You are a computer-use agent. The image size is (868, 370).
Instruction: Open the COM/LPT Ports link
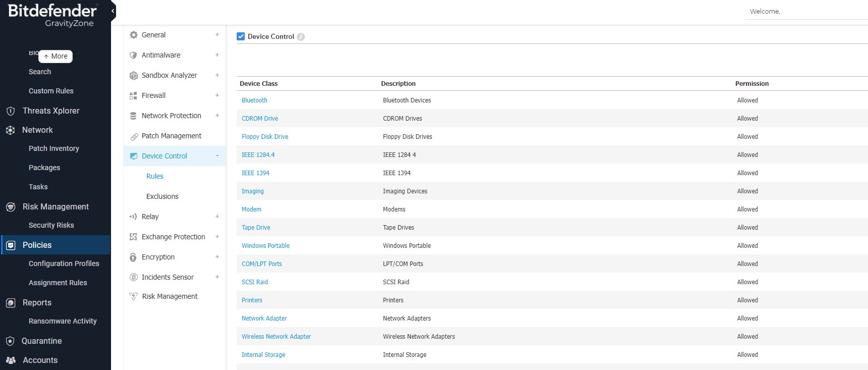262,264
